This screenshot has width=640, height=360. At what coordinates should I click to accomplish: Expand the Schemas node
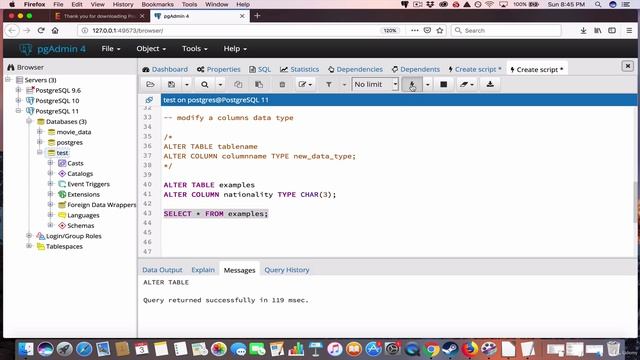[x=50, y=225]
